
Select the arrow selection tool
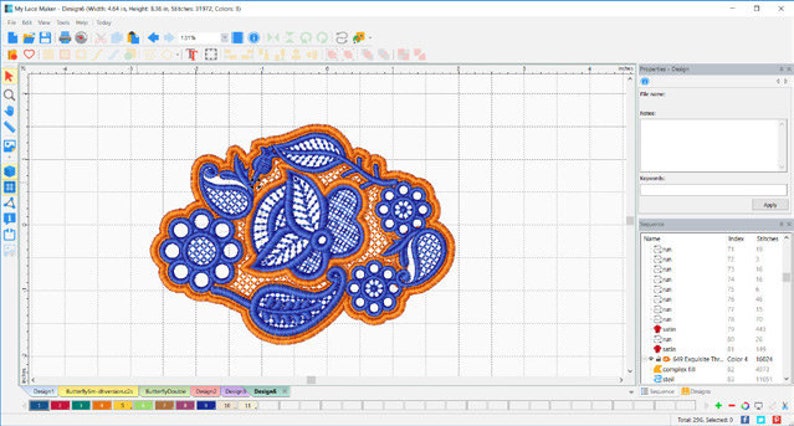(9, 76)
